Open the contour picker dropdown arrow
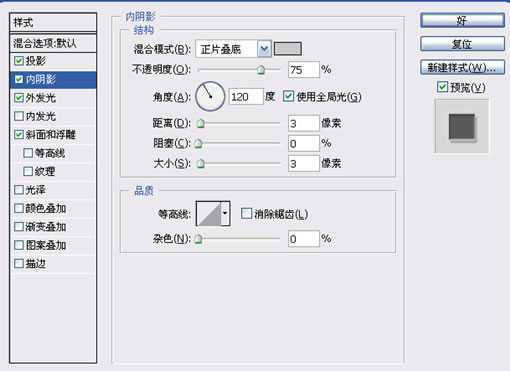This screenshot has height=371, width=510. [225, 213]
